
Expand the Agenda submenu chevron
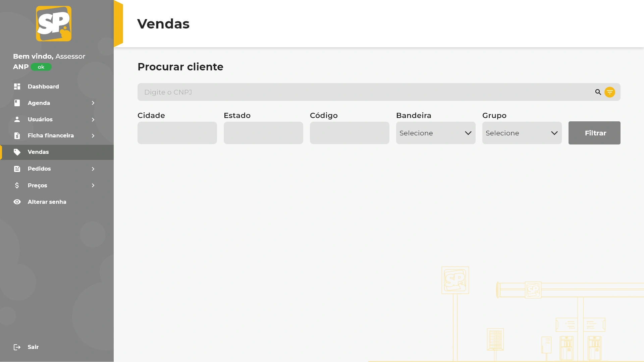click(x=93, y=103)
